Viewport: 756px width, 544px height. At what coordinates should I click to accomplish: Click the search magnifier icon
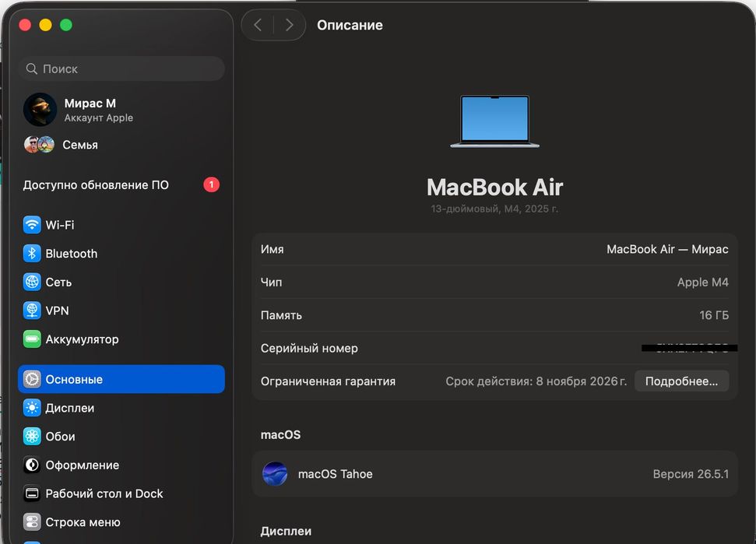pos(31,69)
